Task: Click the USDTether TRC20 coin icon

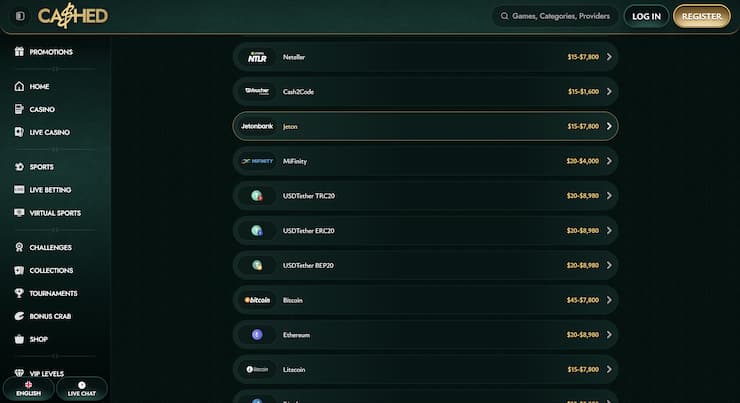Action: 257,195
